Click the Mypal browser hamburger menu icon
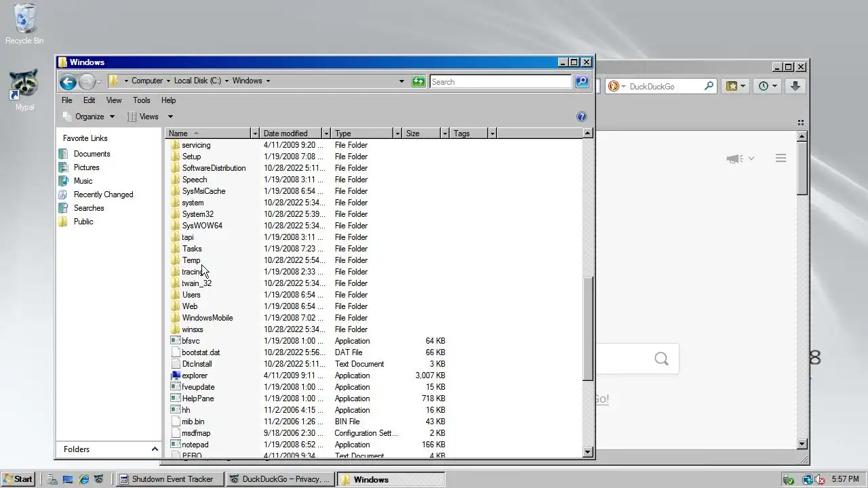The image size is (868, 488). (x=781, y=159)
